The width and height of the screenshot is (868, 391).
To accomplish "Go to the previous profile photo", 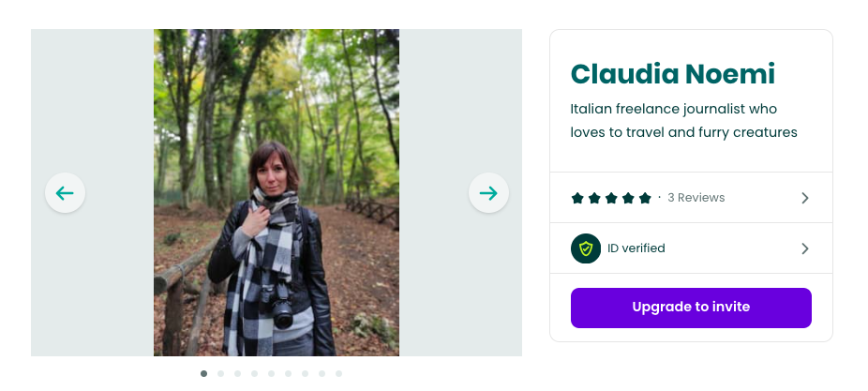I will point(65,193).
